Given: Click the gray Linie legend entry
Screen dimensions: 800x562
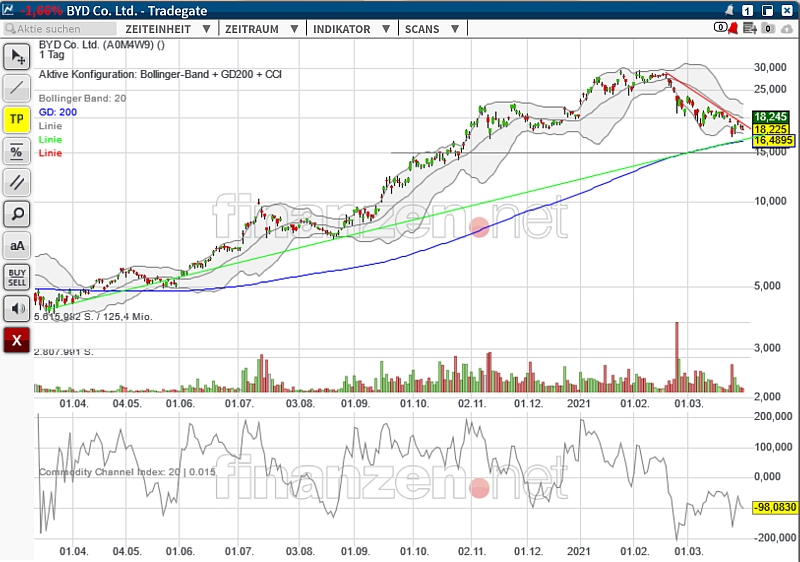Looking at the screenshot, I should click(x=50, y=126).
